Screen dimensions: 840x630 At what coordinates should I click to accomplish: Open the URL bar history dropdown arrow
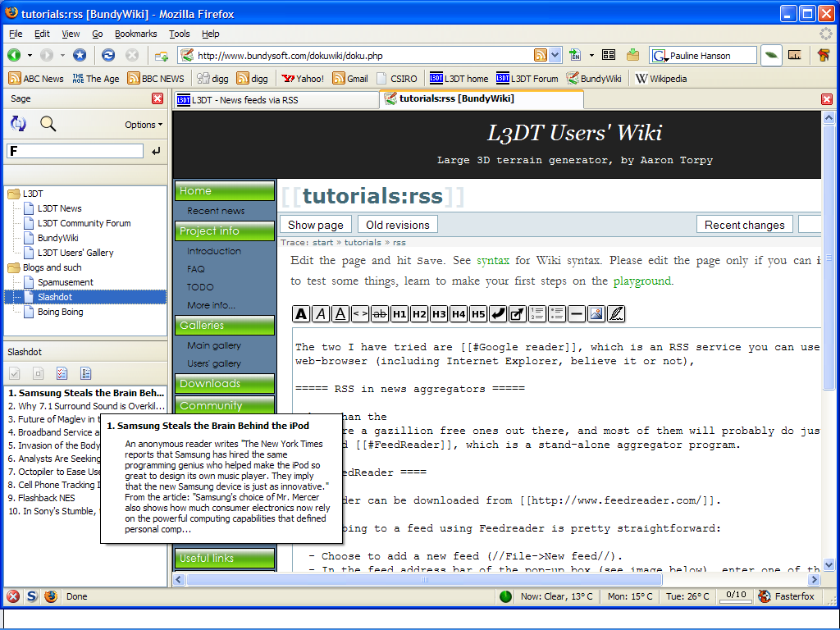[555, 55]
